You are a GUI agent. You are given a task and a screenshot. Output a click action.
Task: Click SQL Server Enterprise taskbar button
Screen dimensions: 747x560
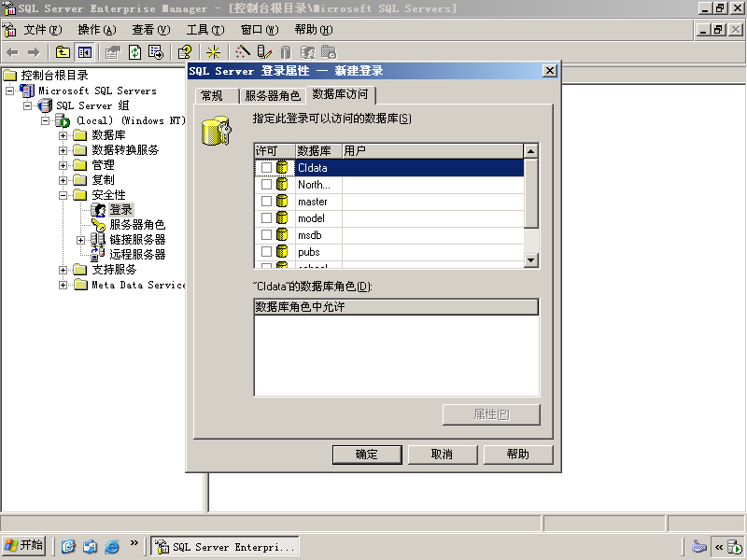point(225,546)
